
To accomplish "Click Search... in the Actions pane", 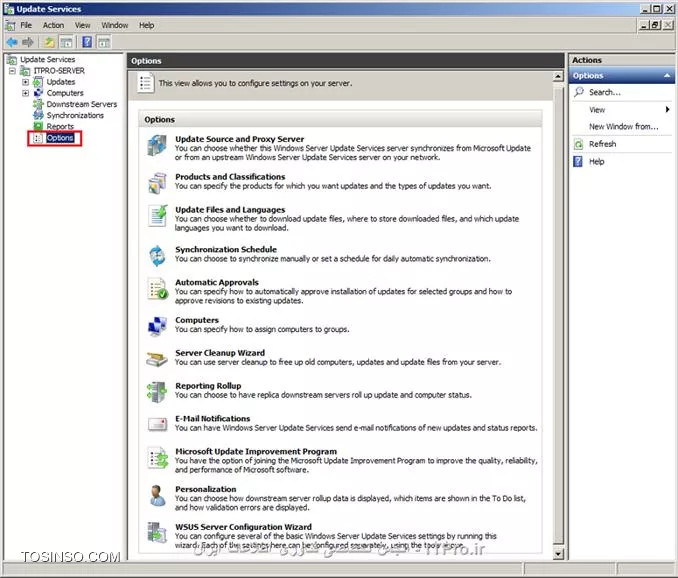I will click(x=604, y=92).
